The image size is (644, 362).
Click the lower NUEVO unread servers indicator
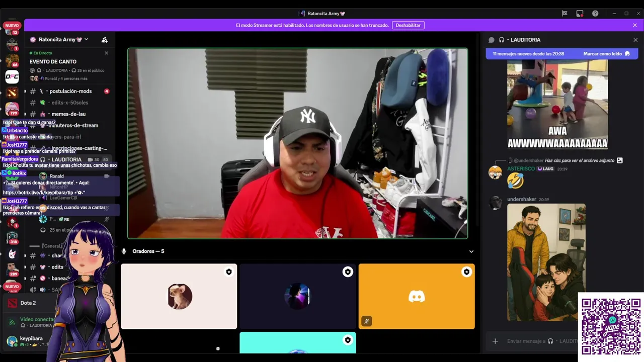click(12, 287)
